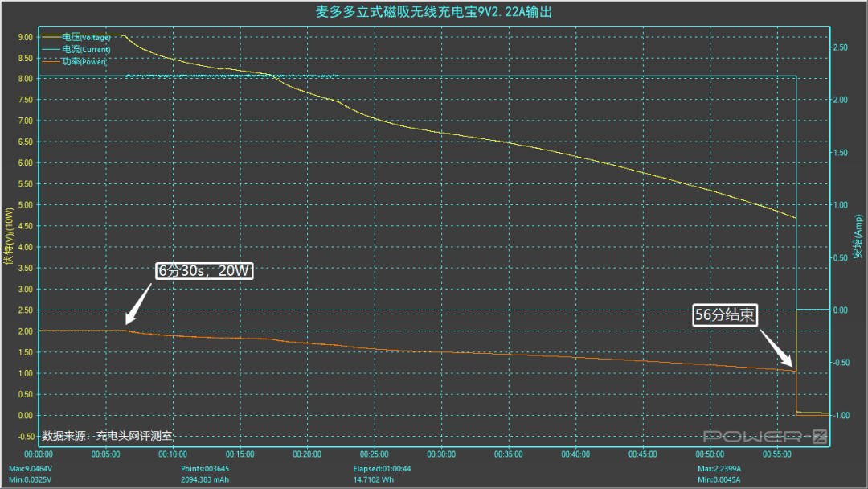Click the 3.00 voltage axis label

26,289
